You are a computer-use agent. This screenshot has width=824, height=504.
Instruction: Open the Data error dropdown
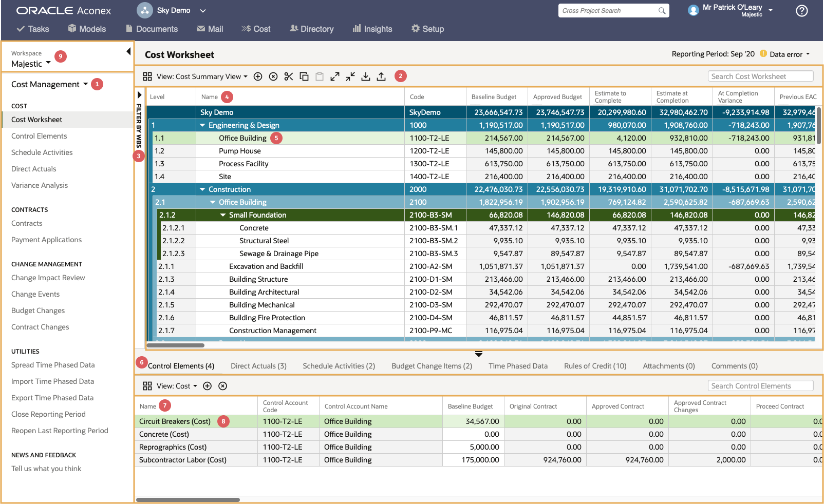[790, 54]
